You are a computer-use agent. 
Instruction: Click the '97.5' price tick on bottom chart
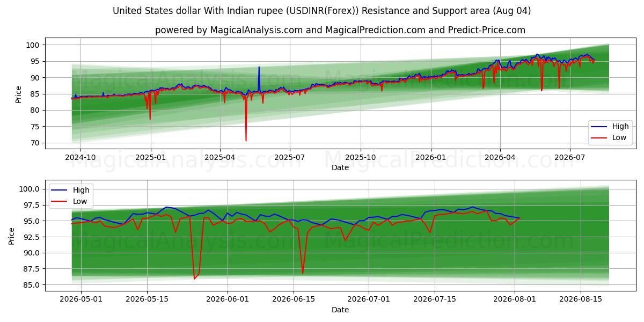tap(32, 205)
